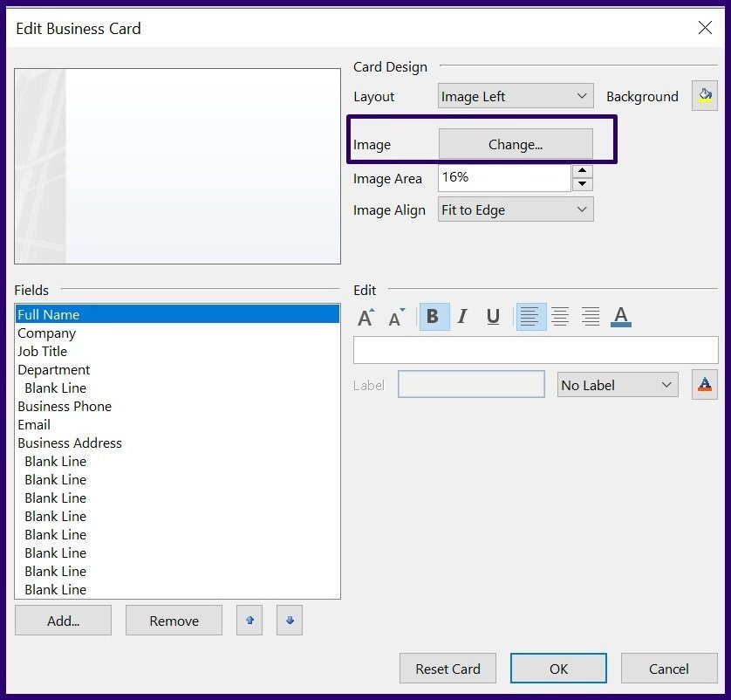Toggle Italic formatting
Screen dimensions: 731x700
click(x=462, y=317)
